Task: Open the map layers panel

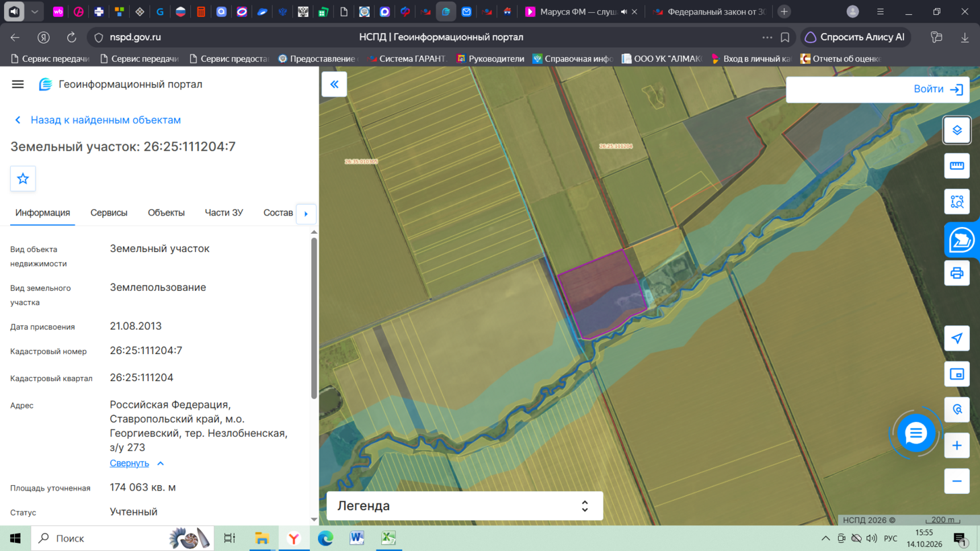Action: (956, 130)
